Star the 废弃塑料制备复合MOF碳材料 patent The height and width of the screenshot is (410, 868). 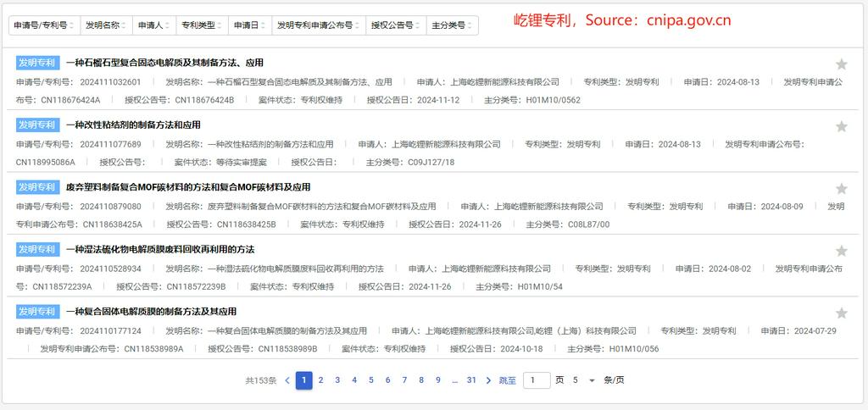(x=841, y=189)
